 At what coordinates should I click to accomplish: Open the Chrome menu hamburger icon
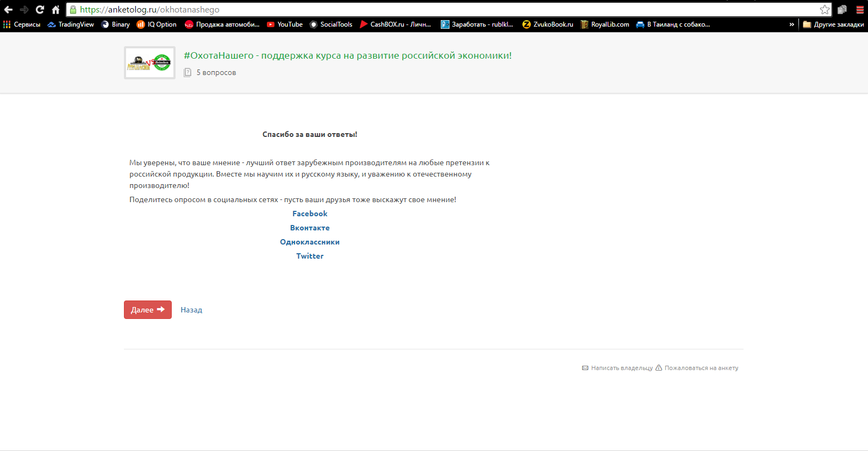860,10
